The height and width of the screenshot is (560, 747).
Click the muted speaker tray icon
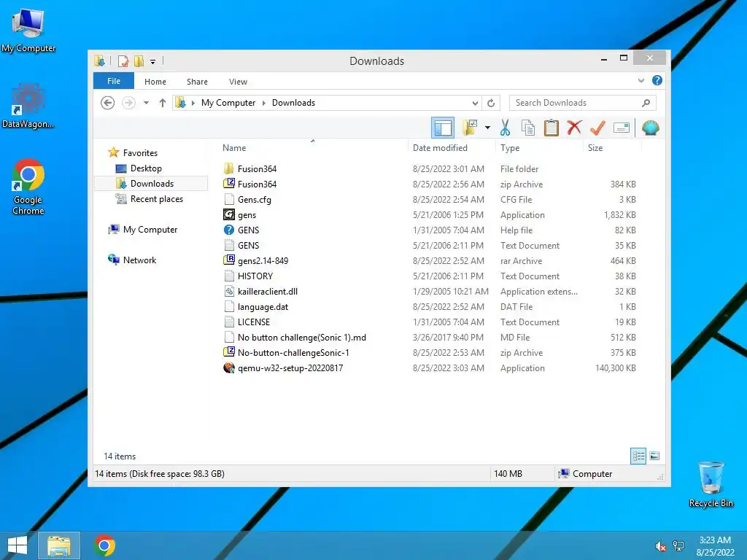coord(660,545)
